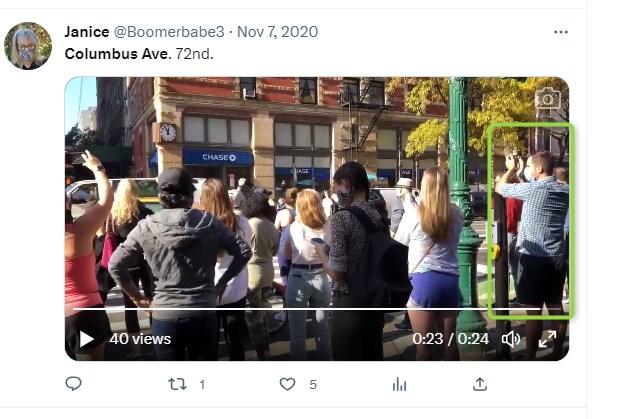The height and width of the screenshot is (419, 635).
Task: Click the reply speech bubble icon
Action: tap(73, 383)
